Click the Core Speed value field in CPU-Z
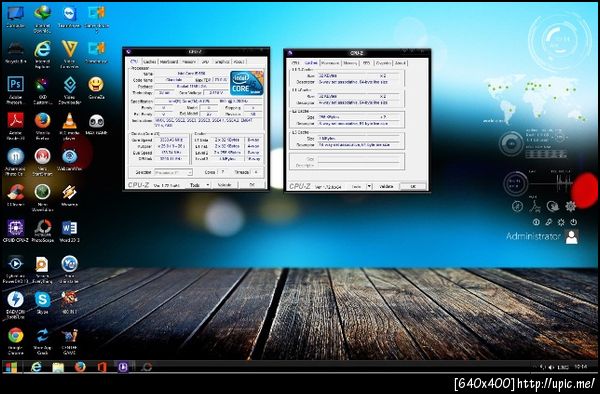 tap(171, 140)
